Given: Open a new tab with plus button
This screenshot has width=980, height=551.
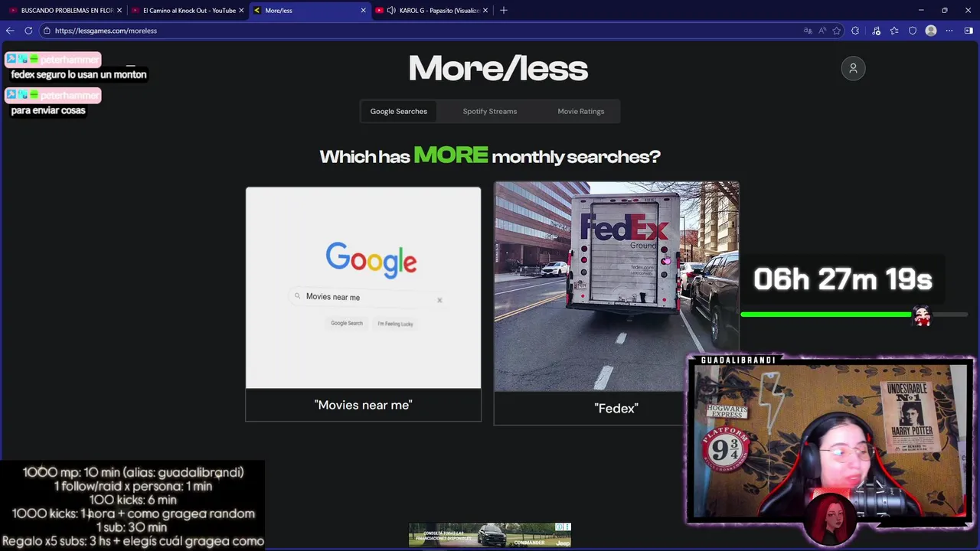Looking at the screenshot, I should coord(503,10).
